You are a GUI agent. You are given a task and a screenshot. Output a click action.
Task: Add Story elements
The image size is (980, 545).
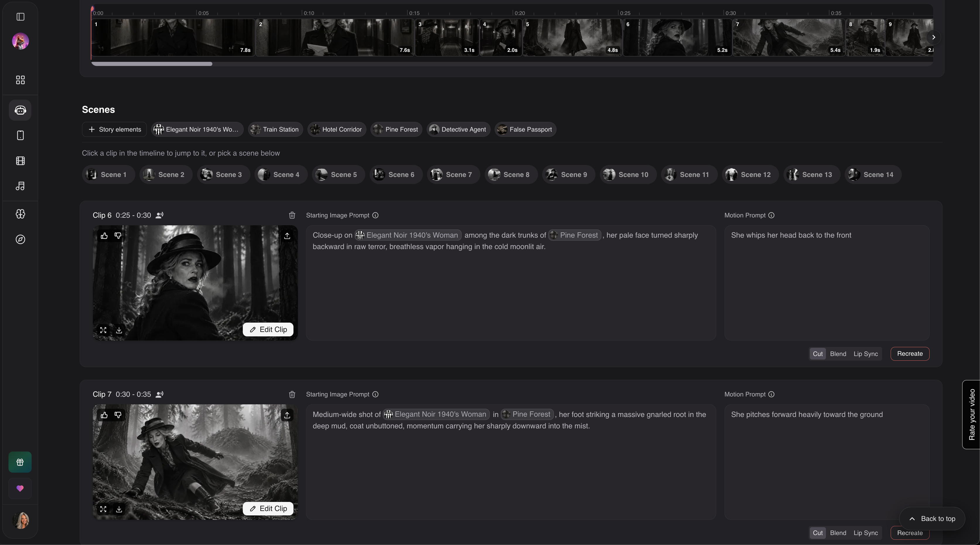click(x=114, y=130)
